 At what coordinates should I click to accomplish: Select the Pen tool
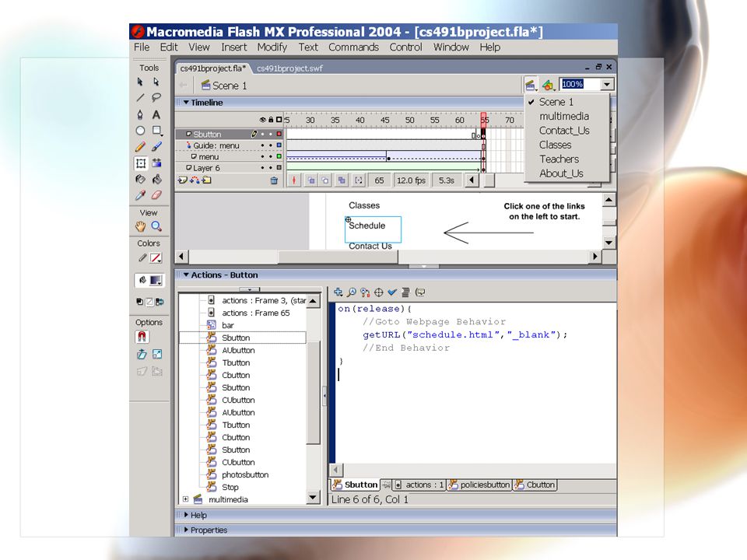(x=140, y=114)
